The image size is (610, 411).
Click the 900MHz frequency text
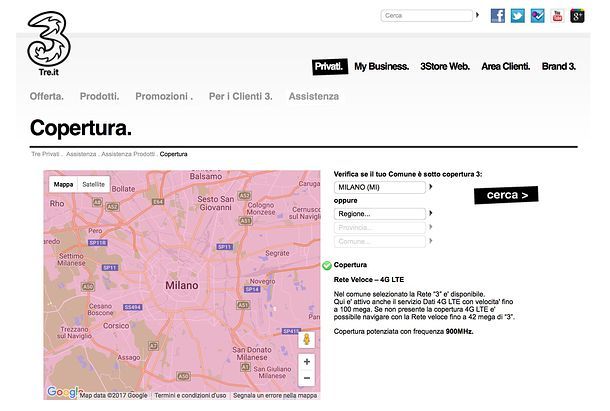coord(459,332)
